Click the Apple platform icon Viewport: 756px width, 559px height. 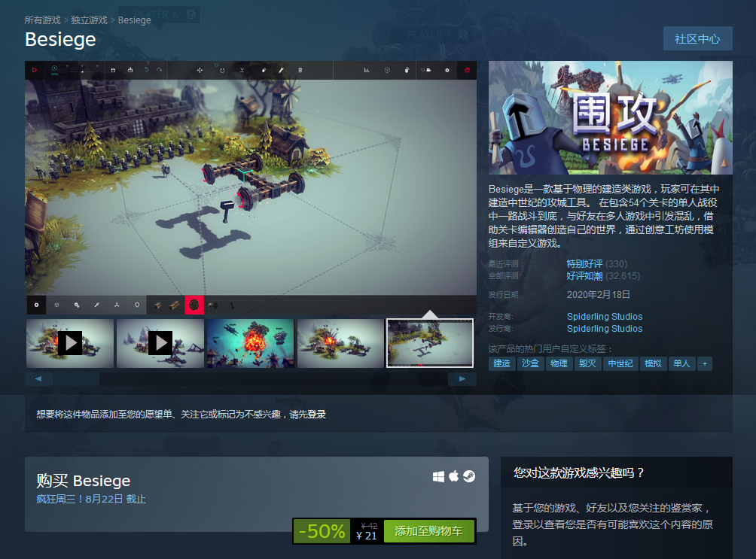point(453,475)
